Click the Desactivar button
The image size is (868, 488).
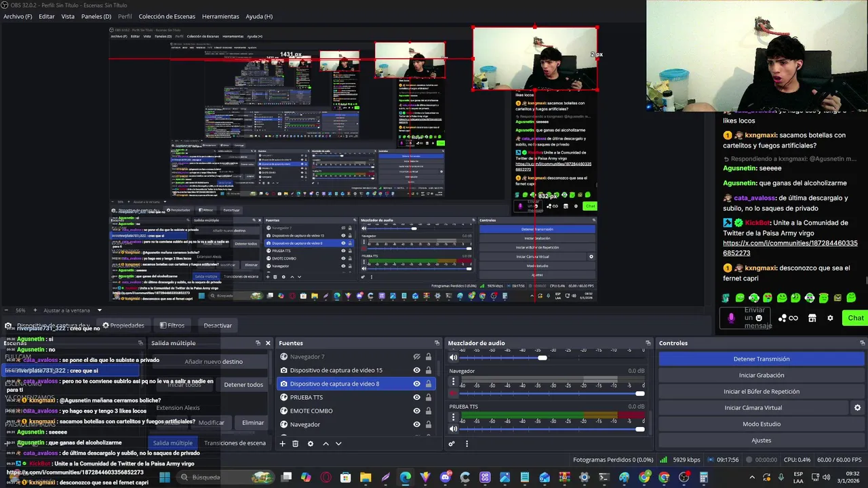point(218,325)
